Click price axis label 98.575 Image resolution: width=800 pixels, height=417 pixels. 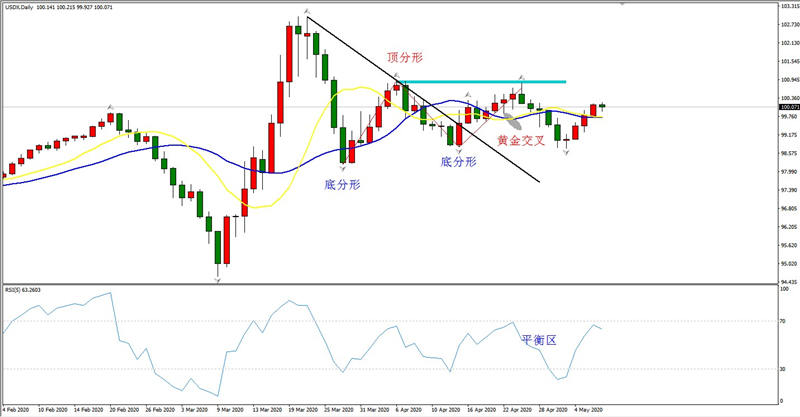coord(788,153)
